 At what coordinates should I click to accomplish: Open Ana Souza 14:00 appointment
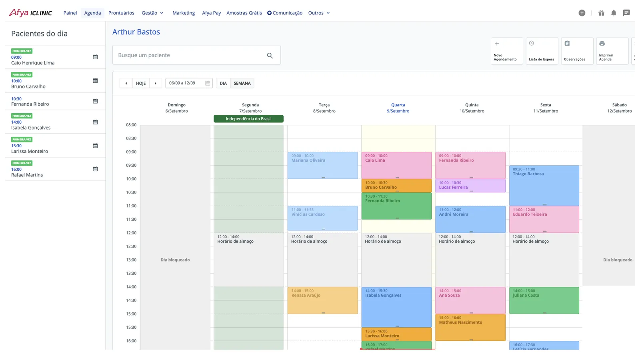click(x=470, y=300)
